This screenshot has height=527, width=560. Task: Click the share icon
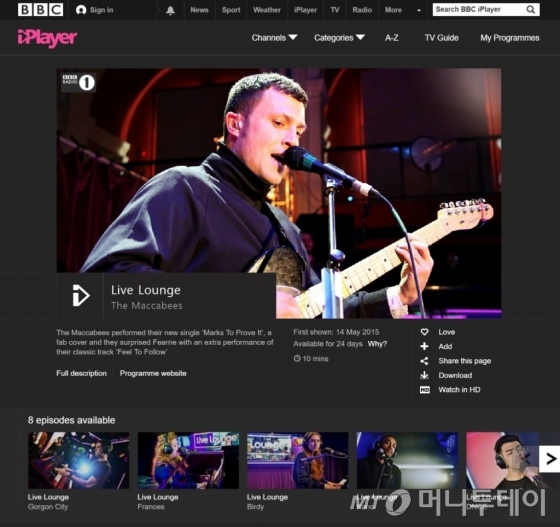click(x=424, y=361)
